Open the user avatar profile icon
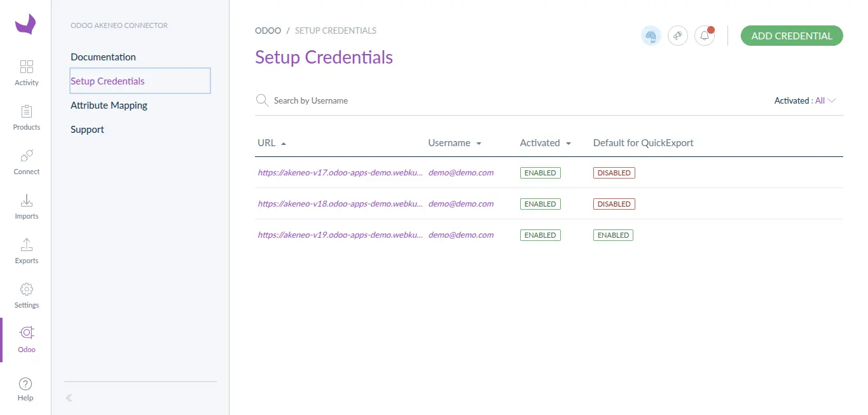This screenshot has height=415, width=868. click(x=651, y=36)
